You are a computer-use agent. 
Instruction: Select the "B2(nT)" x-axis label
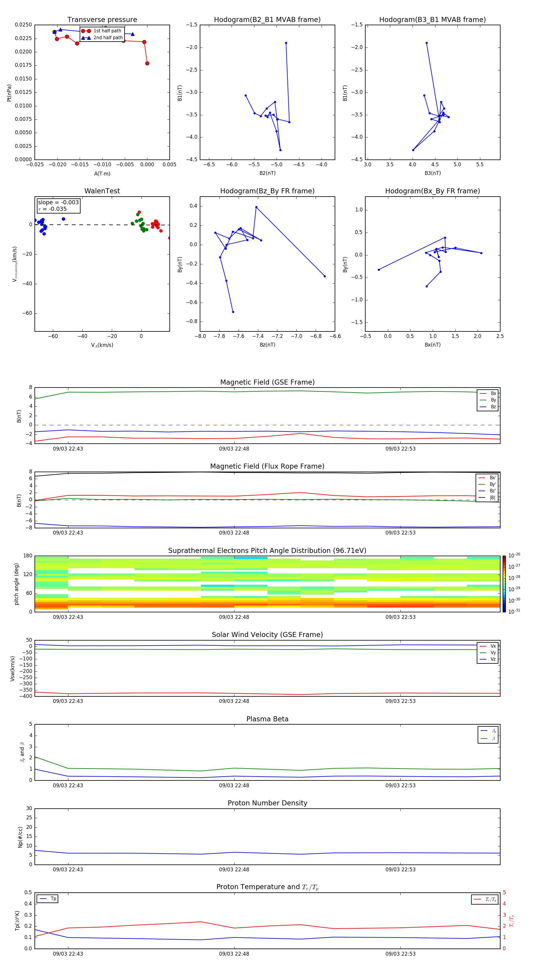pyautogui.click(x=267, y=173)
